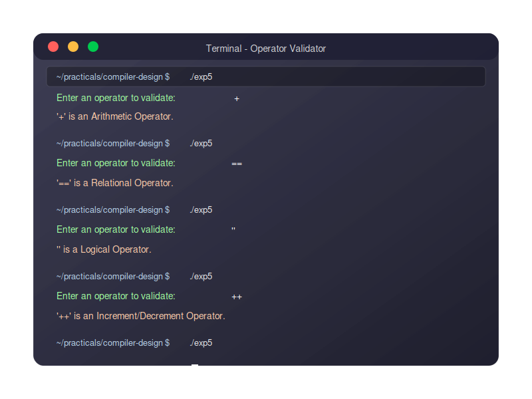The height and width of the screenshot is (399, 532).
Task: Click the '++' operator input
Action: coord(237,297)
